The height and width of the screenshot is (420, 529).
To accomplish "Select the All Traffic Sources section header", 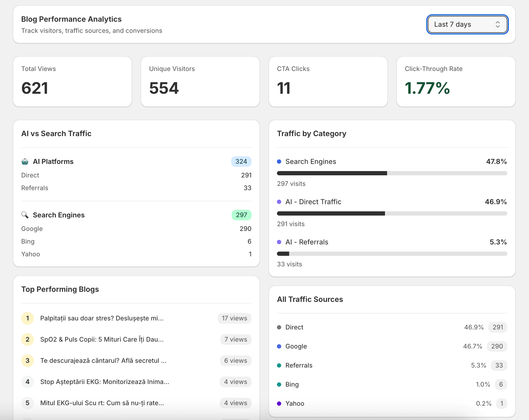I will 310,299.
